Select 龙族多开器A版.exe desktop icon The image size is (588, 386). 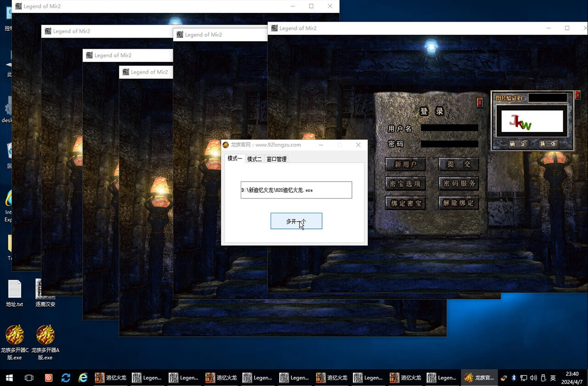pyautogui.click(x=45, y=342)
